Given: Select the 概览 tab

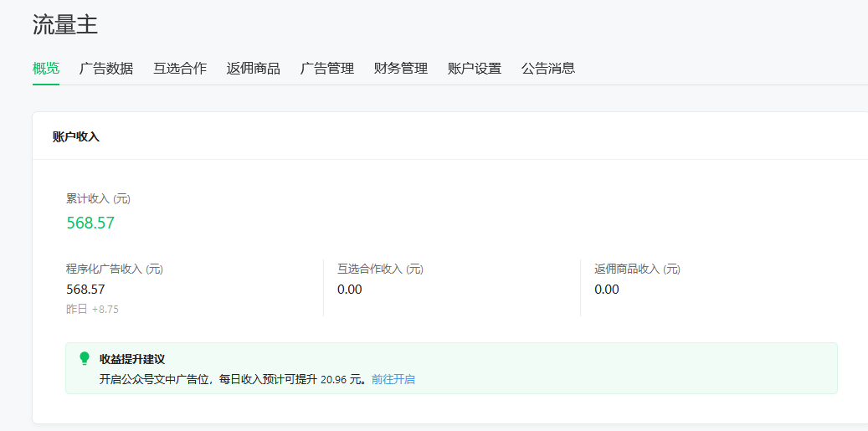Looking at the screenshot, I should coord(46,69).
